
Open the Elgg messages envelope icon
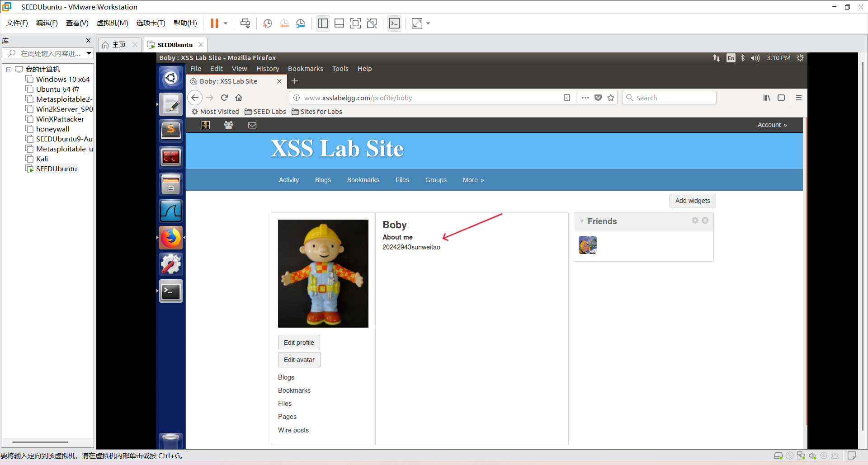pos(252,125)
